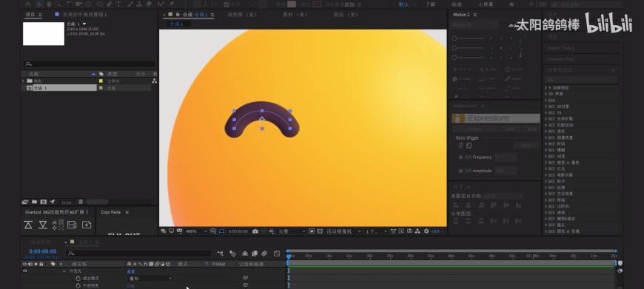Click pick whip icon on 混合模式 row
Viewport: 644px width, 289px height.
pos(245,278)
